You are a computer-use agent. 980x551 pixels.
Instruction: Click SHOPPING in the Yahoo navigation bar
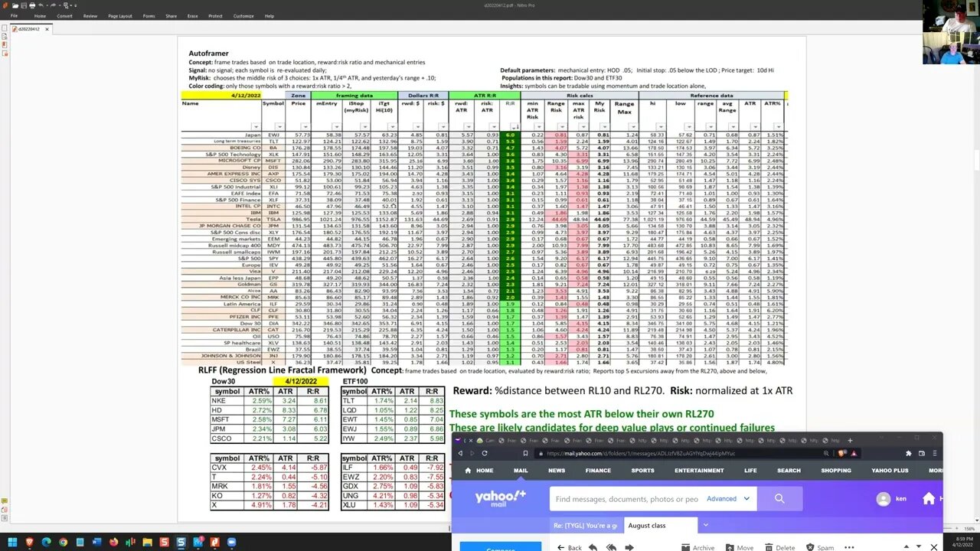point(836,471)
